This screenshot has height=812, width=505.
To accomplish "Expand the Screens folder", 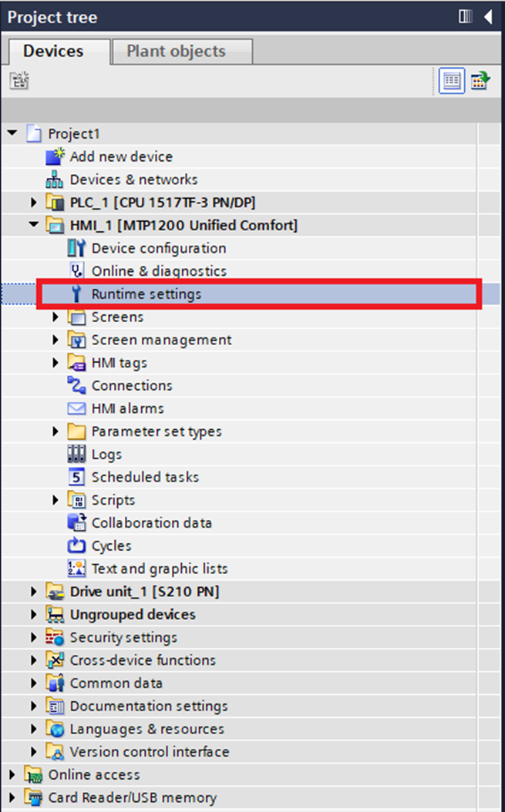I will coord(56,317).
